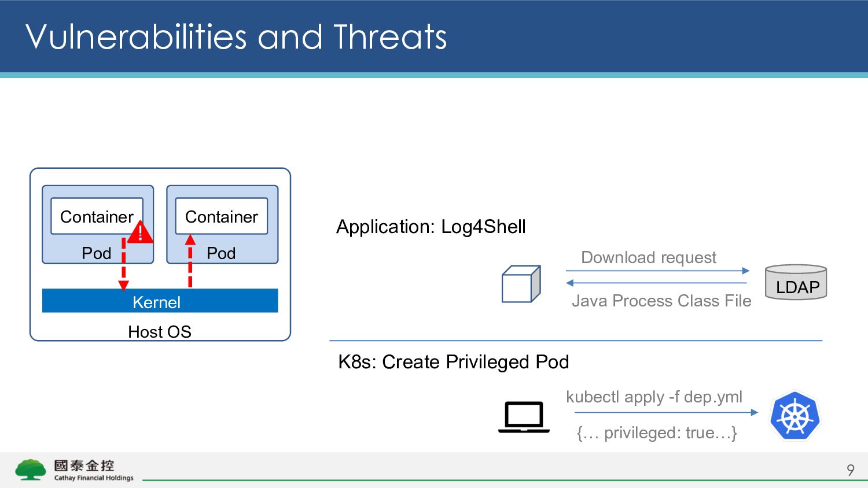Click the Java Process Class File text

[x=661, y=301]
